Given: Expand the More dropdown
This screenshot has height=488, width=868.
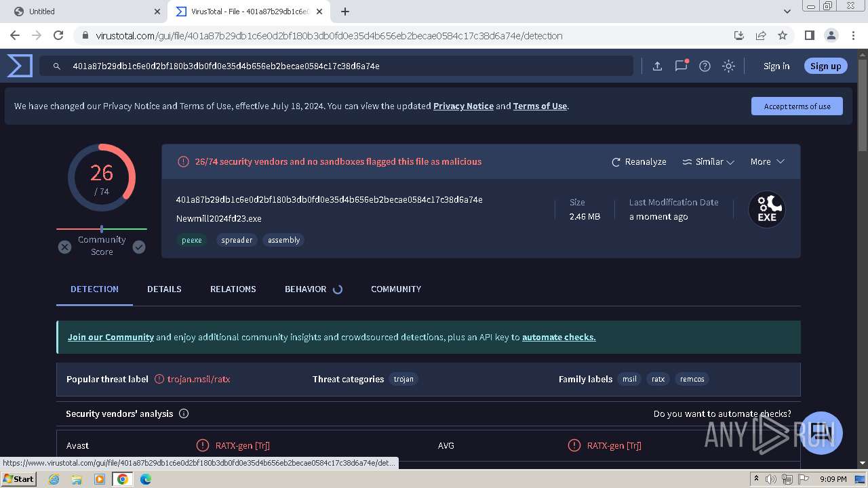Looking at the screenshot, I should pos(767,162).
